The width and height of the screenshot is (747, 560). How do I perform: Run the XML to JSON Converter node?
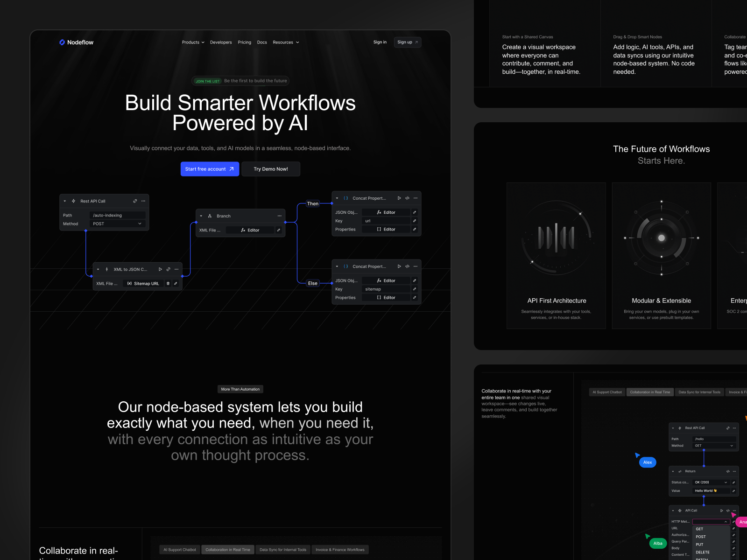click(x=160, y=269)
